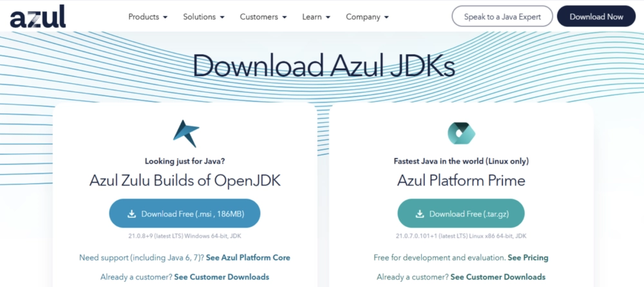Download Free .msi 186MB Zulu build
Image resolution: width=644 pixels, height=287 pixels.
[185, 213]
